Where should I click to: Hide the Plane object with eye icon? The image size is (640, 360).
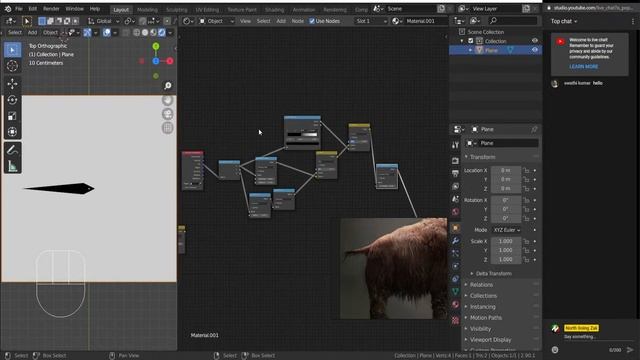click(x=535, y=50)
